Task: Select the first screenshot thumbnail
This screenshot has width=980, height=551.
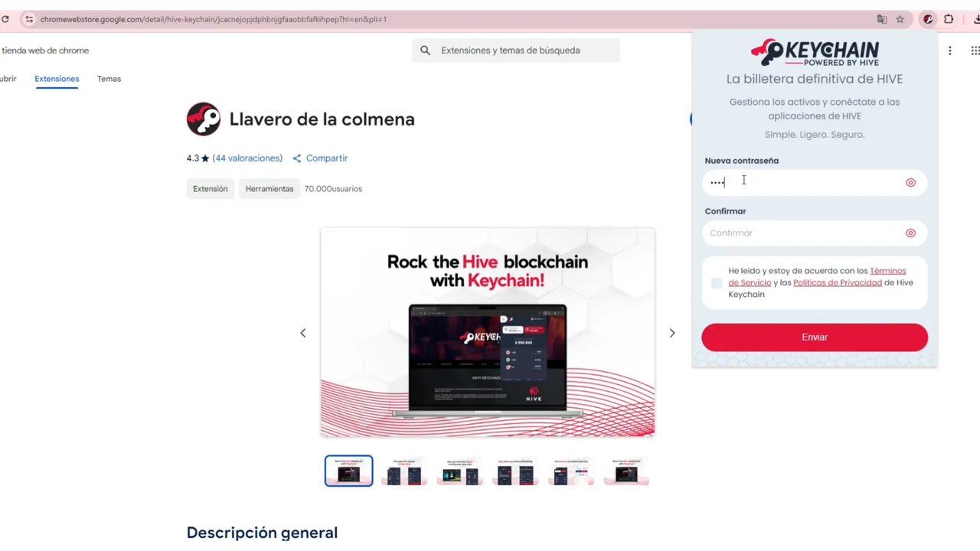Action: click(x=348, y=471)
